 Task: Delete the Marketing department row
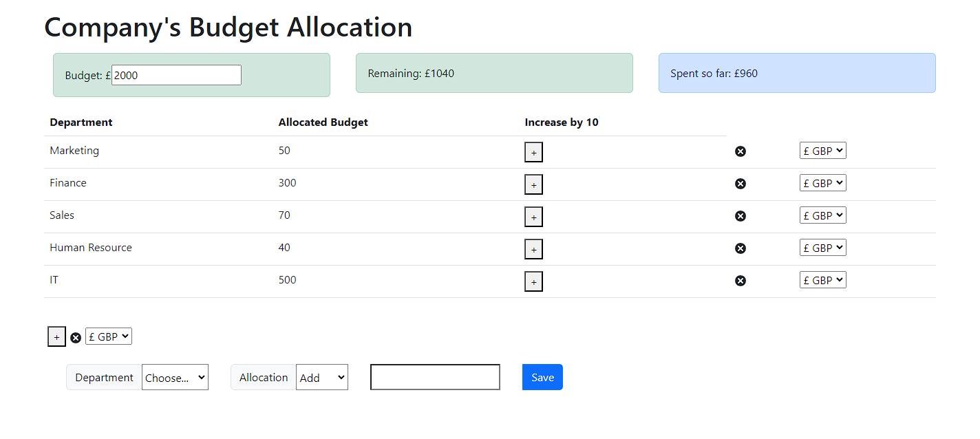click(x=741, y=151)
